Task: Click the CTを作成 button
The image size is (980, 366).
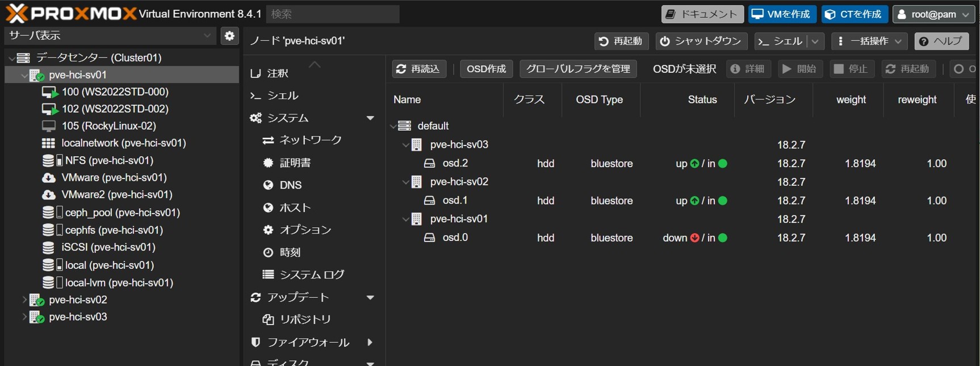Action: pos(855,14)
